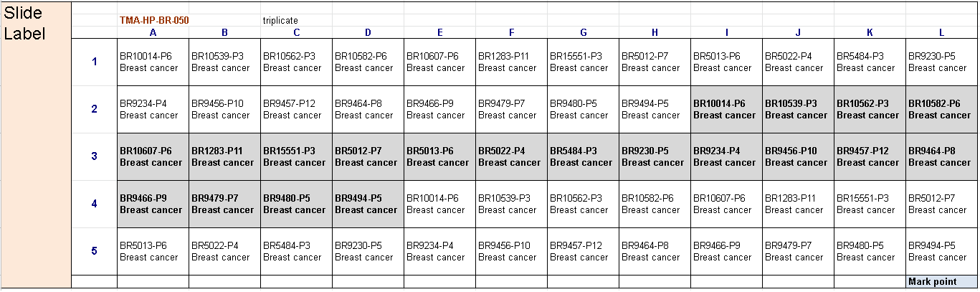Click column header A
The height and width of the screenshot is (292, 980).
[153, 32]
